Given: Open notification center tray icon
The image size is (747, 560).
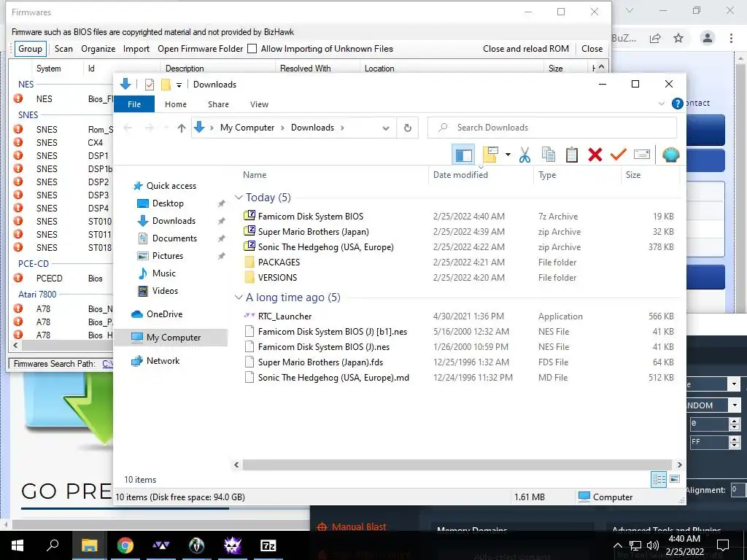Looking at the screenshot, I should [x=723, y=545].
